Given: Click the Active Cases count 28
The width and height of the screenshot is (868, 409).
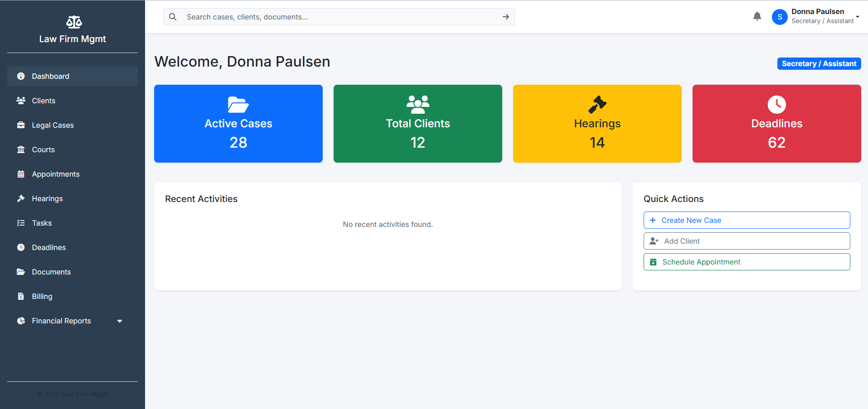Looking at the screenshot, I should 238,143.
